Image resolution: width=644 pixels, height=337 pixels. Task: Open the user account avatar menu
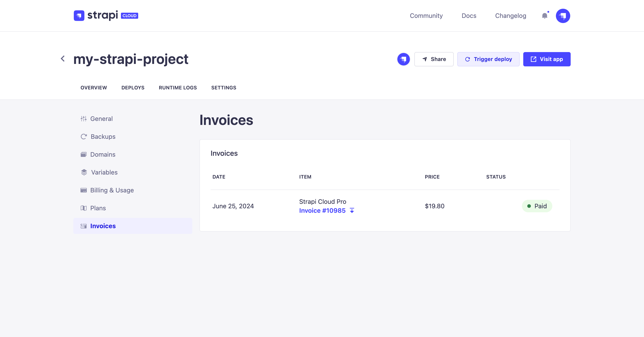[563, 15]
